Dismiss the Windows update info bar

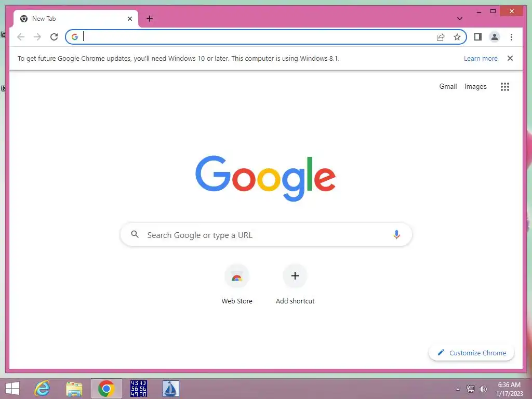pyautogui.click(x=510, y=58)
